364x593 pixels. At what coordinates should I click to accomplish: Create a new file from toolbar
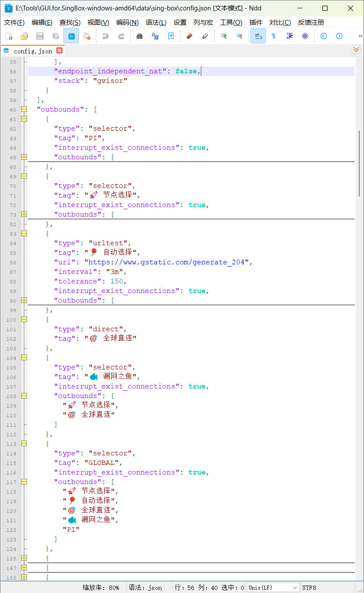coord(9,36)
